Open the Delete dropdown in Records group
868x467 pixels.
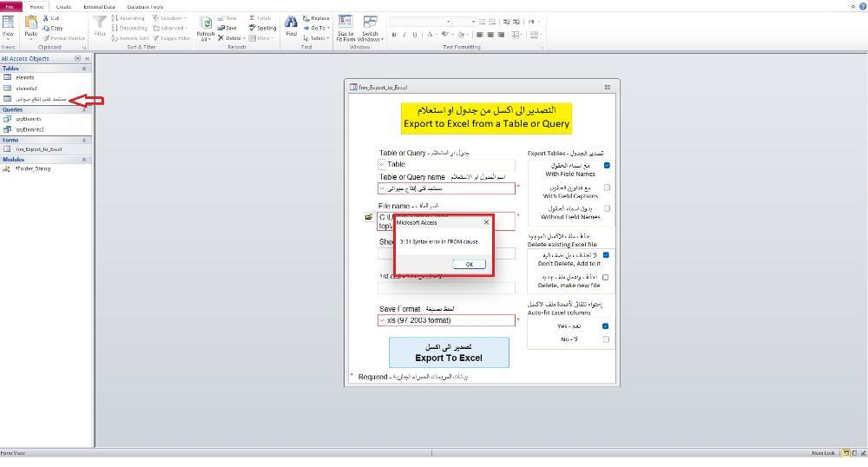pos(244,38)
